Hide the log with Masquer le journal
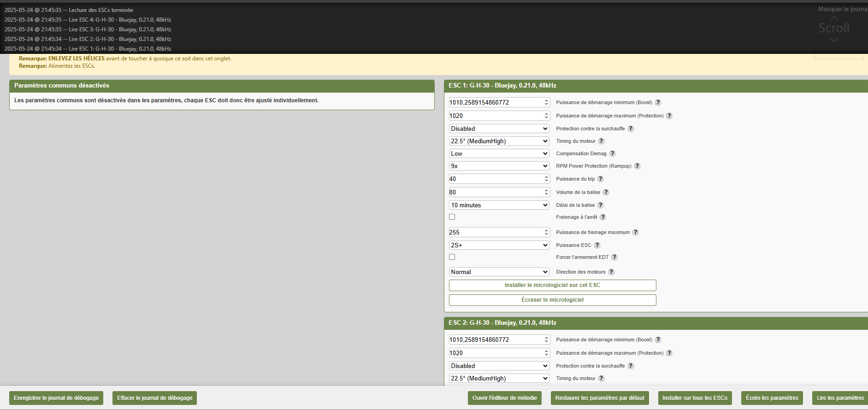868x410 pixels. (842, 9)
